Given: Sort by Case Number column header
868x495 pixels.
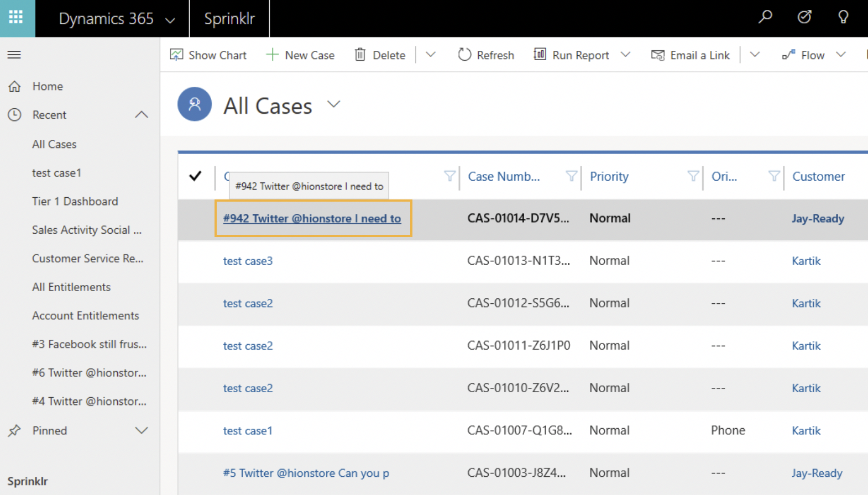Looking at the screenshot, I should (504, 176).
